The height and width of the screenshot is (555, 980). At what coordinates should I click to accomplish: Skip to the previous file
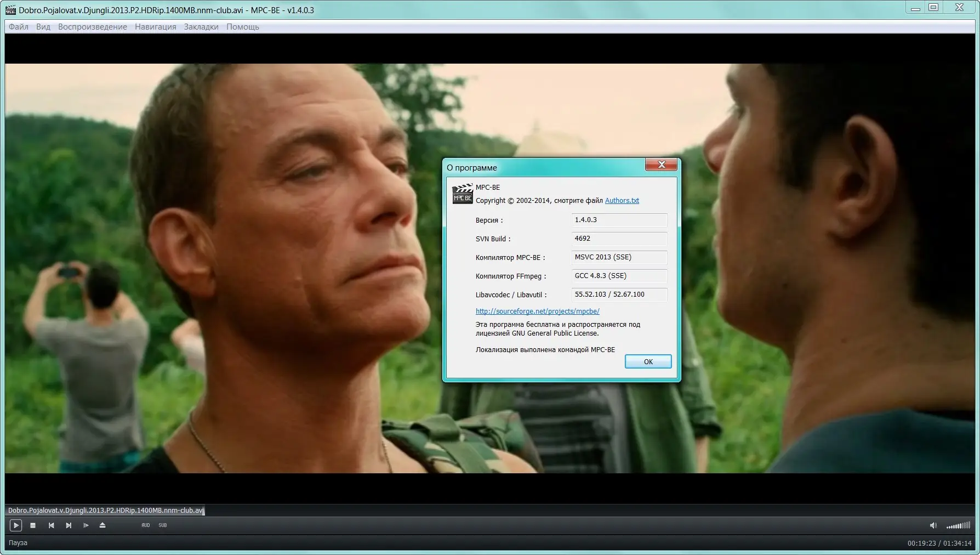click(51, 525)
